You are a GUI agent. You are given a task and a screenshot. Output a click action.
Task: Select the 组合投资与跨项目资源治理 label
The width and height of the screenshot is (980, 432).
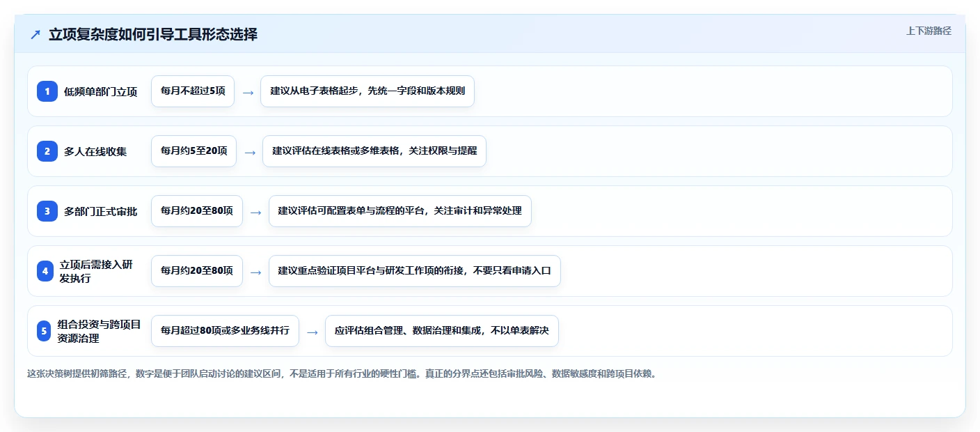[100, 331]
